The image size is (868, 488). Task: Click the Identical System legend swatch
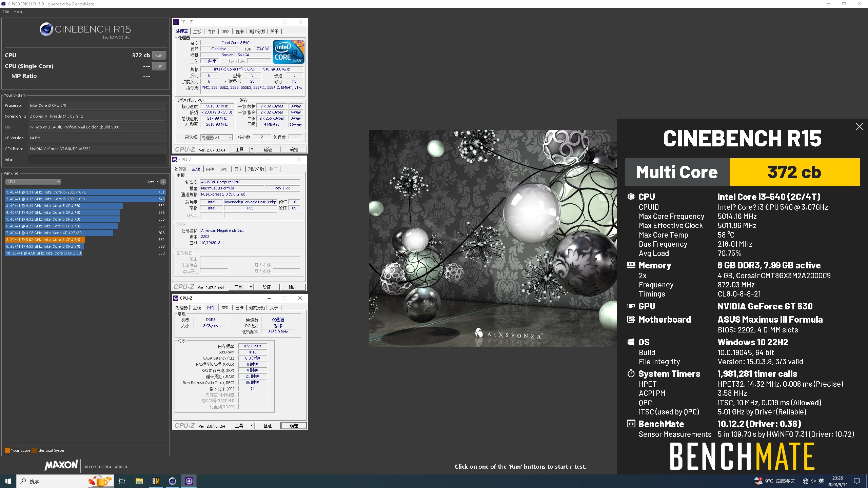click(x=34, y=450)
